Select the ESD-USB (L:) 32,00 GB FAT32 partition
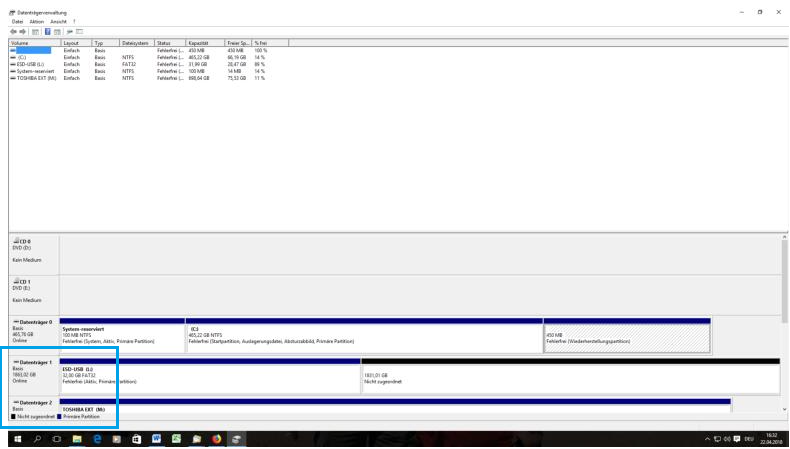 [x=210, y=376]
